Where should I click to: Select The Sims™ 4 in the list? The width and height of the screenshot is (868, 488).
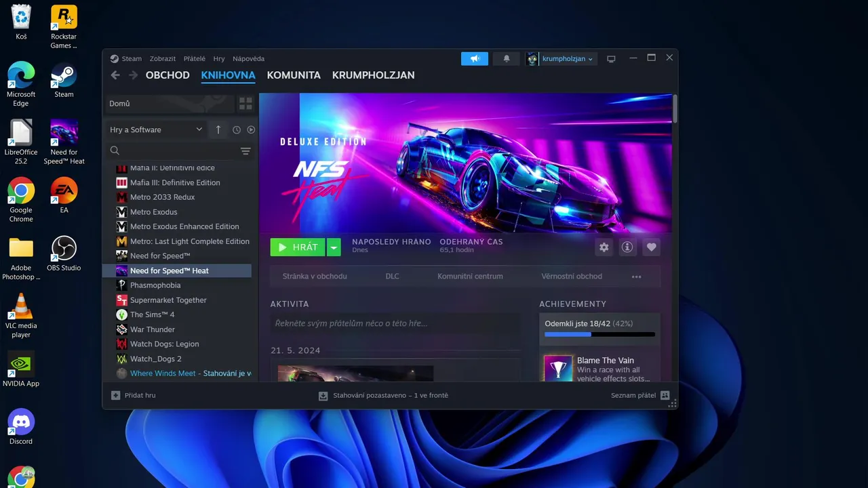coord(177,314)
